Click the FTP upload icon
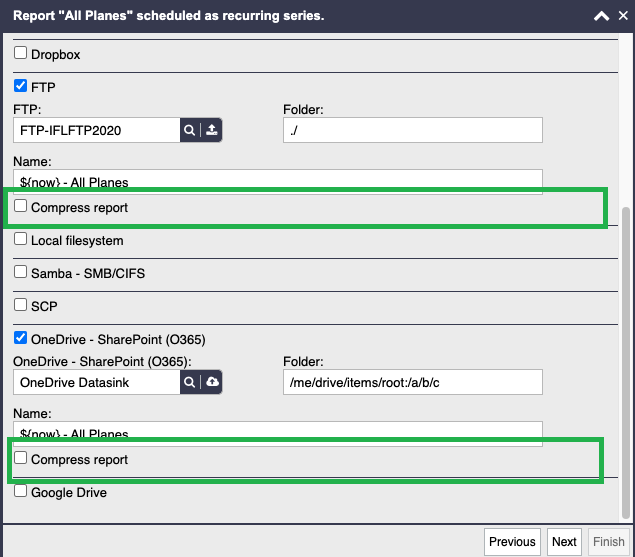Image resolution: width=635 pixels, height=557 pixels. click(x=212, y=130)
